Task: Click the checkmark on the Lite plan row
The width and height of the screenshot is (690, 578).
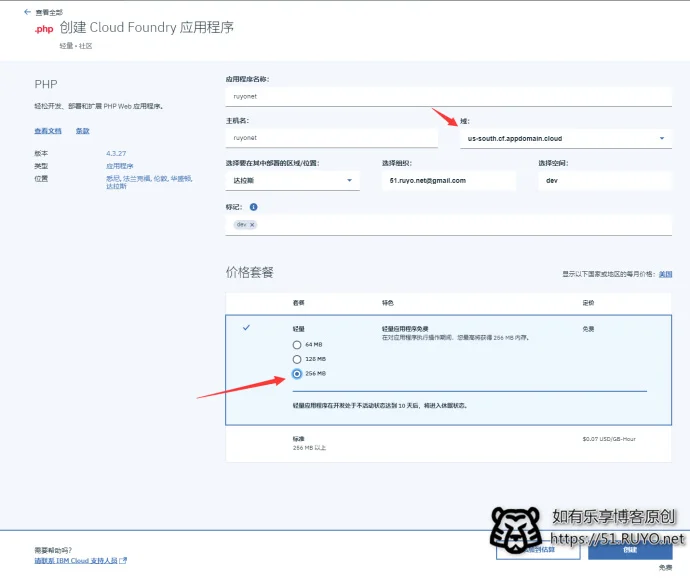Action: click(246, 328)
